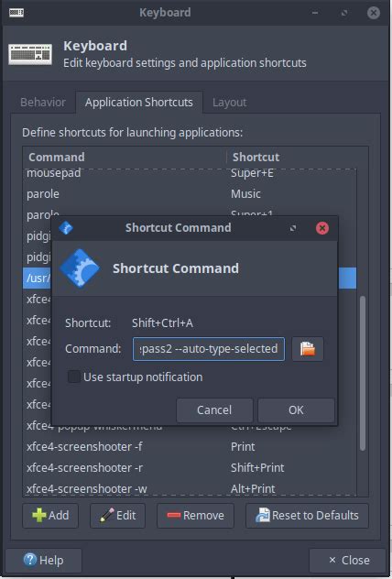The image size is (392, 579).
Task: Select the xfce4-screenshooter -r row
Action: [x=191, y=468]
